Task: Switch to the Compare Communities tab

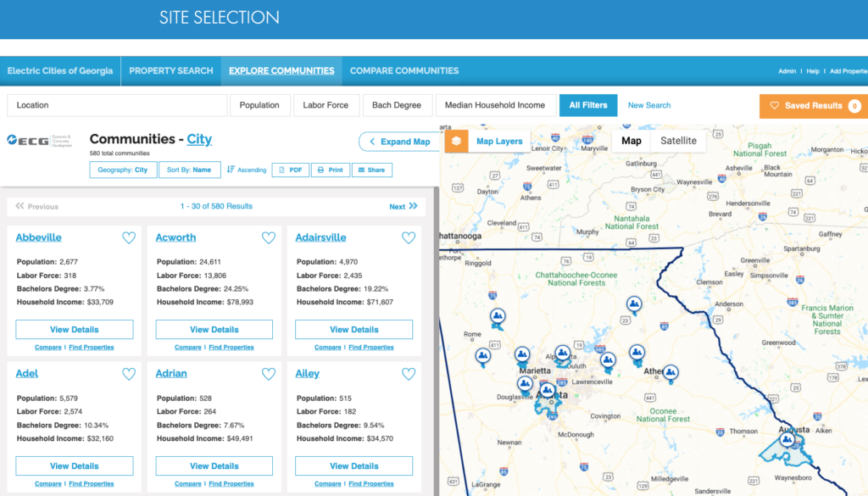Action: click(x=403, y=71)
